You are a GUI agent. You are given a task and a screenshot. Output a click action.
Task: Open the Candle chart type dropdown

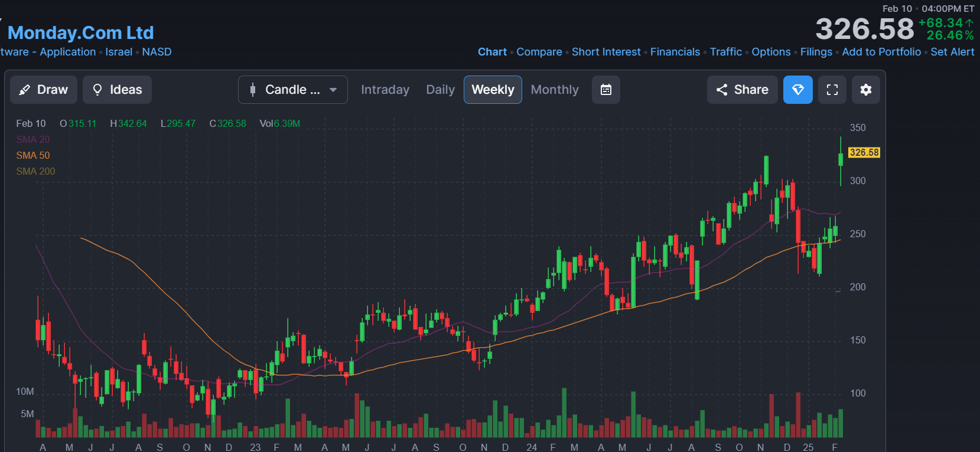tap(292, 90)
